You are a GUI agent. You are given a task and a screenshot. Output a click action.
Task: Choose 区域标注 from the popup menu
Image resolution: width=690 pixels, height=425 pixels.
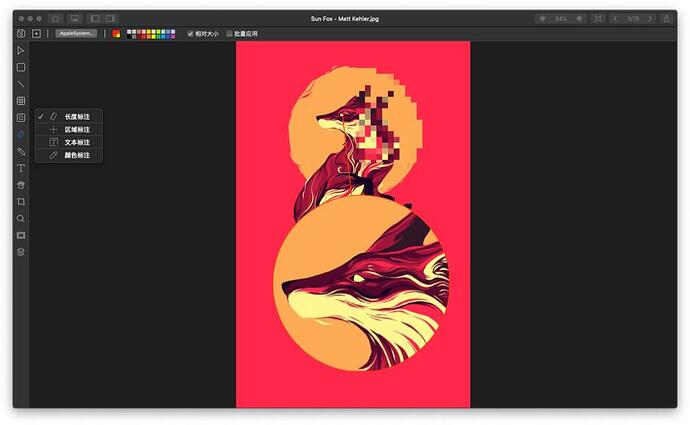pyautogui.click(x=77, y=129)
